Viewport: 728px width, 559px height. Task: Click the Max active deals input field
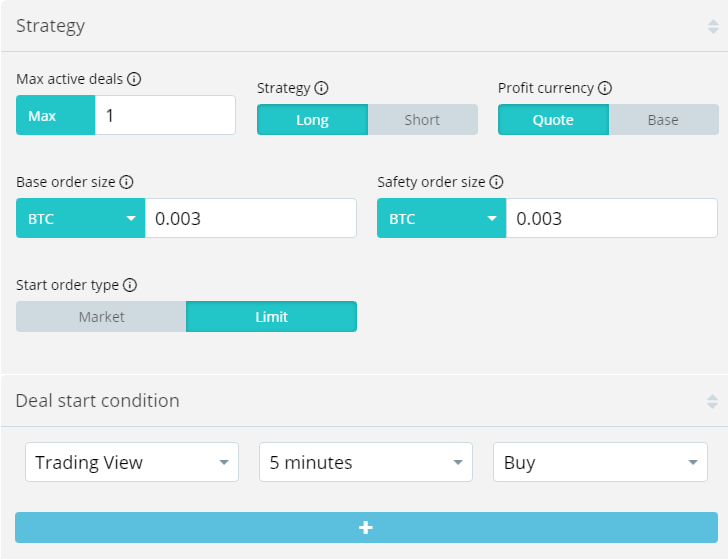pos(165,116)
